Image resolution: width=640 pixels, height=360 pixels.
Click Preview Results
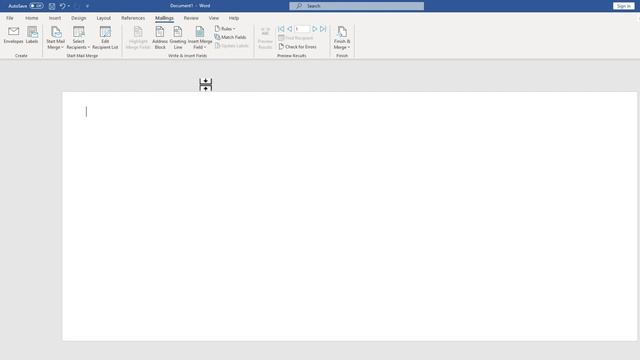(265, 38)
